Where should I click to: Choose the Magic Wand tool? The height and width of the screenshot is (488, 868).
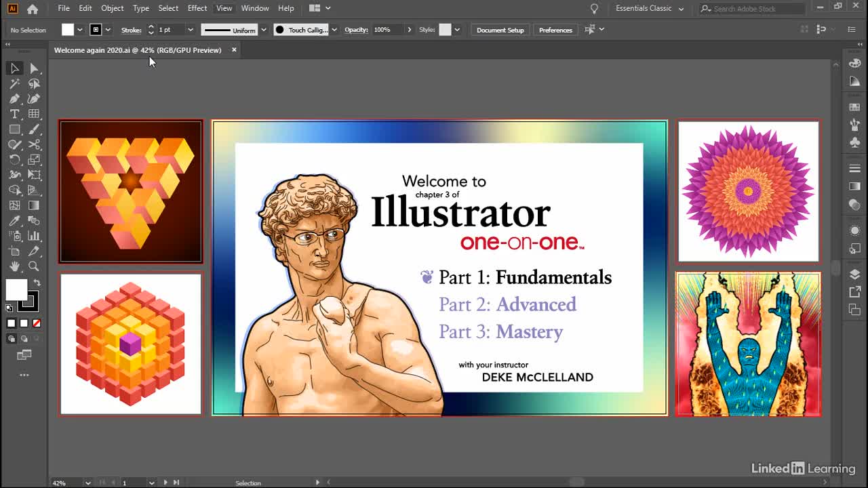tap(14, 84)
